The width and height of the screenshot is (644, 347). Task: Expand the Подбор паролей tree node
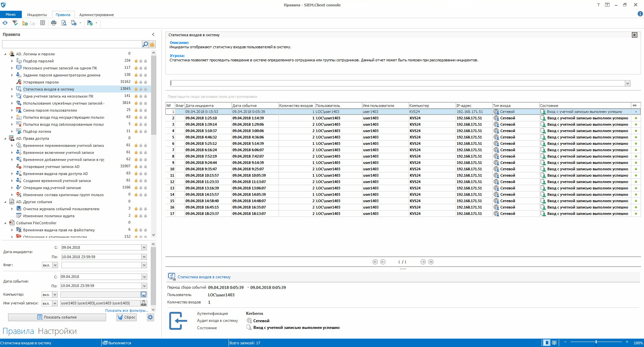(x=12, y=61)
